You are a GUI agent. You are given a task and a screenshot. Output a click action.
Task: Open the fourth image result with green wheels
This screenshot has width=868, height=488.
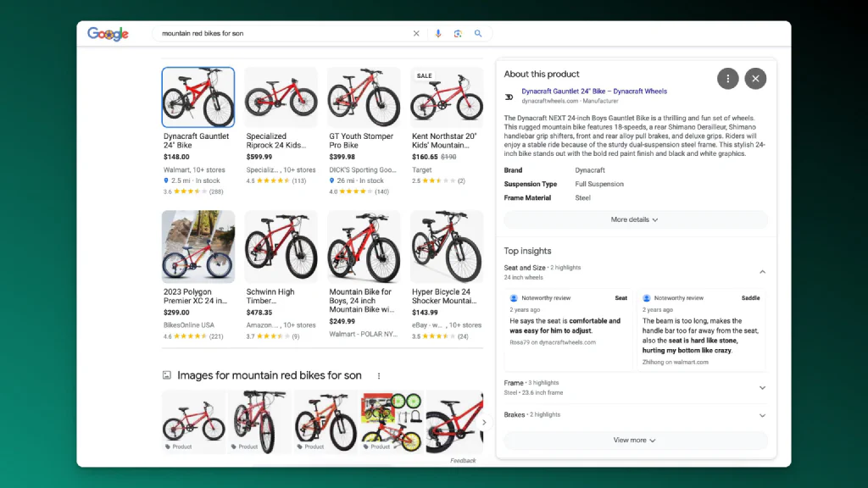pyautogui.click(x=392, y=422)
